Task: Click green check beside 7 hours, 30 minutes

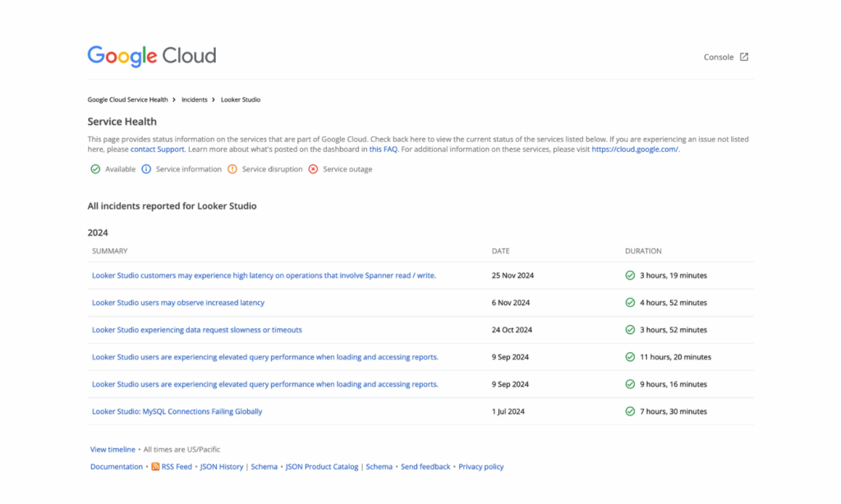Action: point(630,411)
